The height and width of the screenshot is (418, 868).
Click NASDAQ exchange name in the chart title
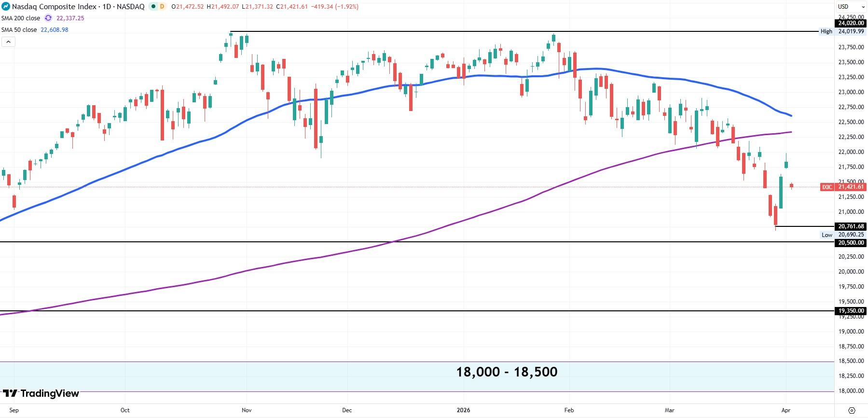[130, 7]
